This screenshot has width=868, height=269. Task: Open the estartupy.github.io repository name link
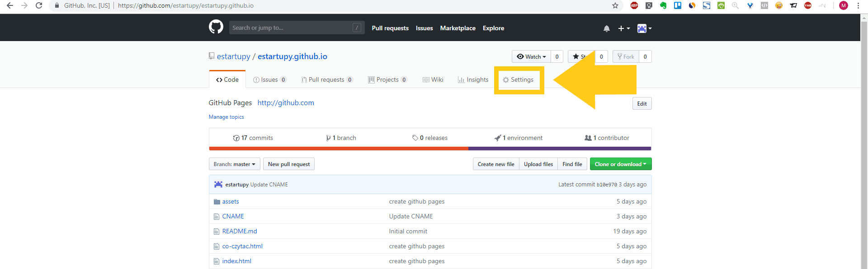point(292,56)
